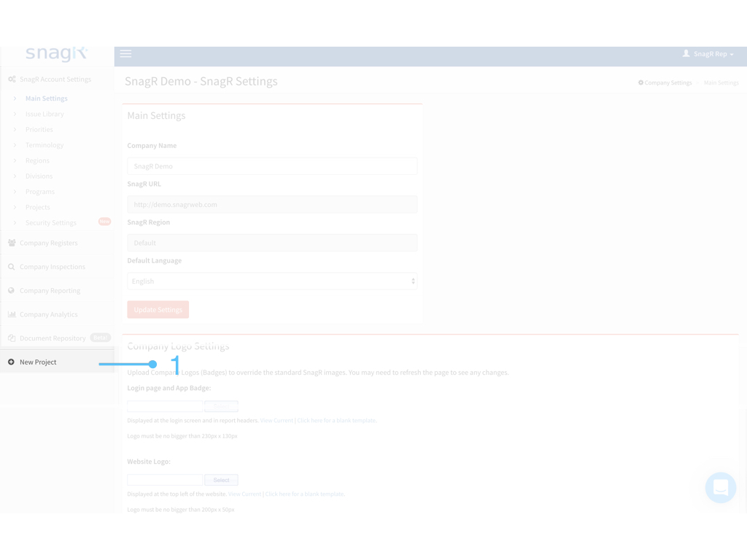747x560 pixels.
Task: Click the Company Inspections magnifier icon
Action: 12,267
